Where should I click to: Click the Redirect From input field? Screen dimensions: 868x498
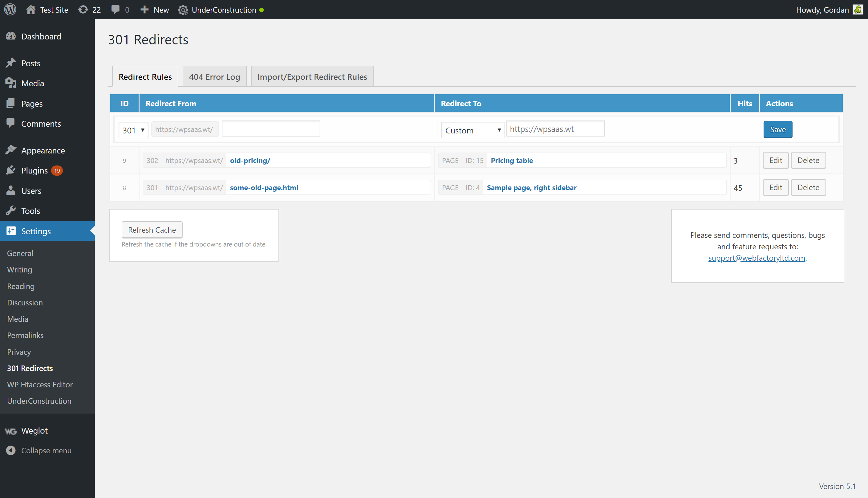[x=270, y=129]
